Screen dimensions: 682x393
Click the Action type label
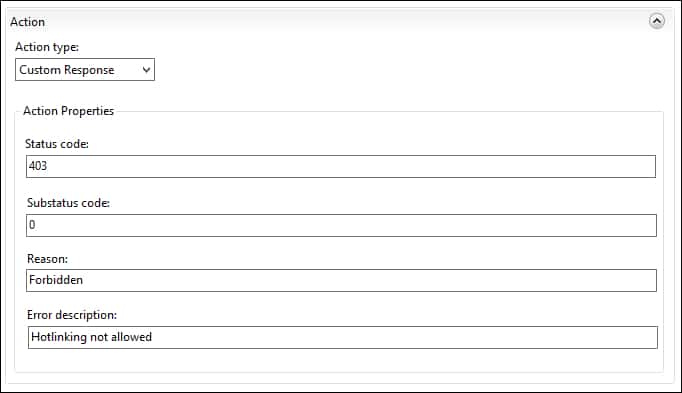click(x=47, y=47)
